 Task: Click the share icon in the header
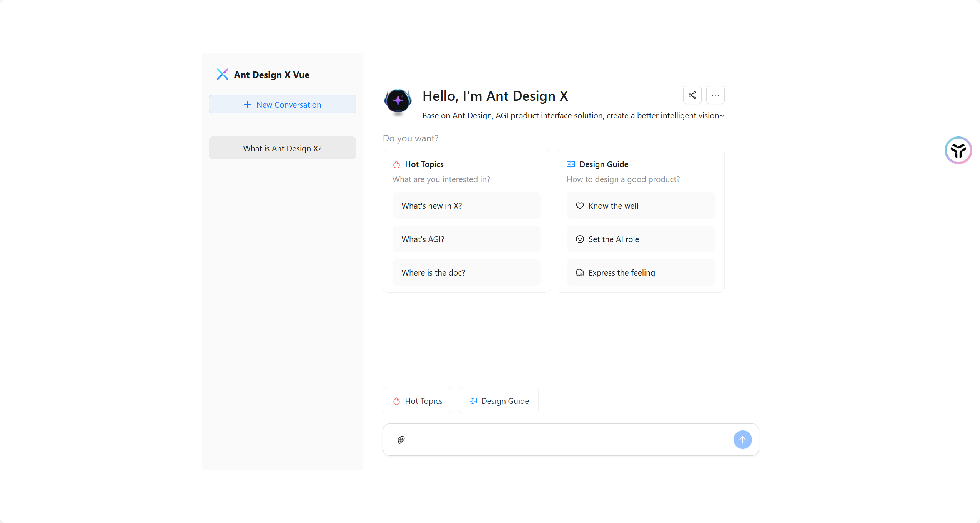tap(692, 95)
